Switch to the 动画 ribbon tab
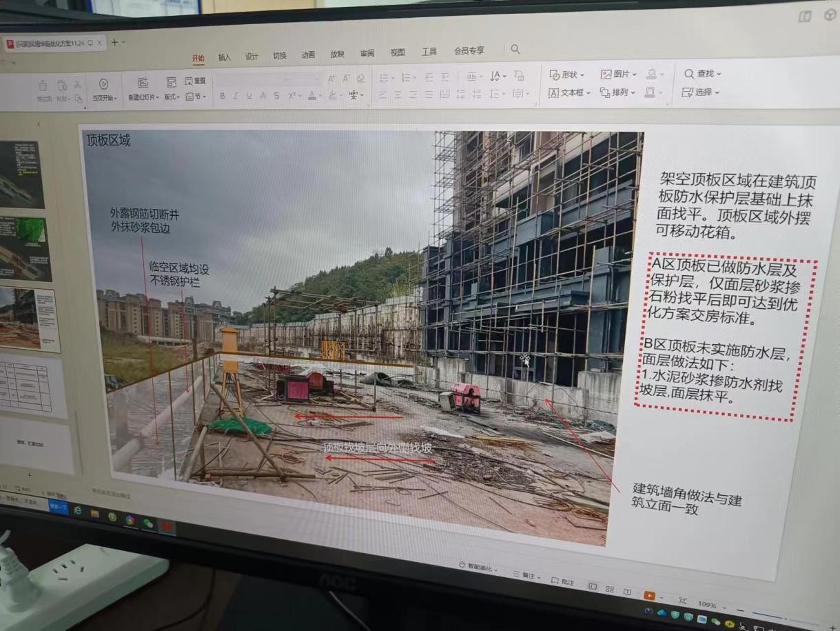Image resolution: width=840 pixels, height=631 pixels. [308, 55]
